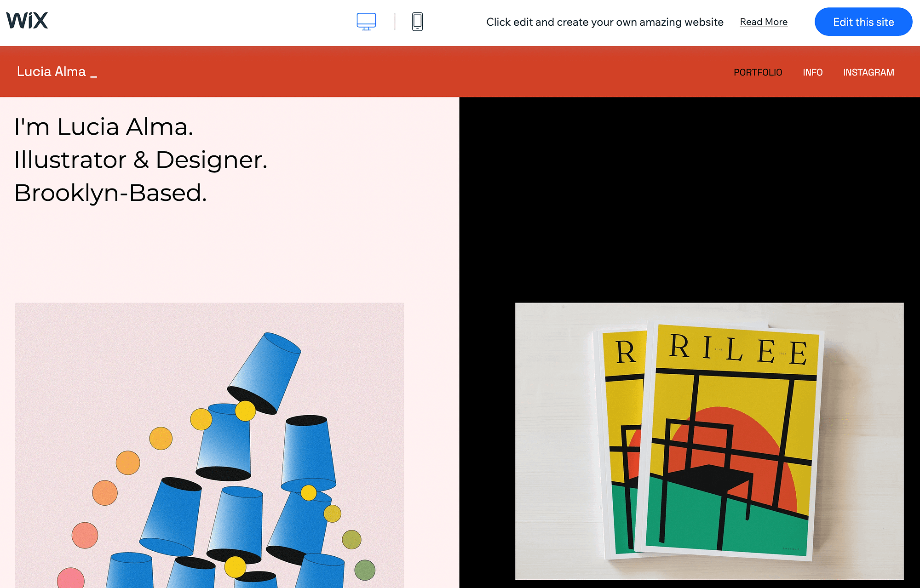Screen dimensions: 920x588
Task: Switch to mobile preview icon
Action: [417, 22]
